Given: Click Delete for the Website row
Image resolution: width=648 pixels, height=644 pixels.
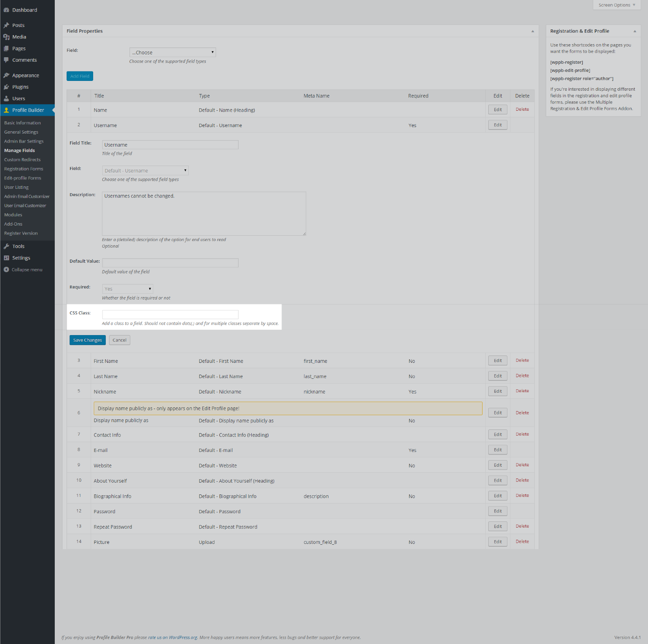Looking at the screenshot, I should pos(522,465).
